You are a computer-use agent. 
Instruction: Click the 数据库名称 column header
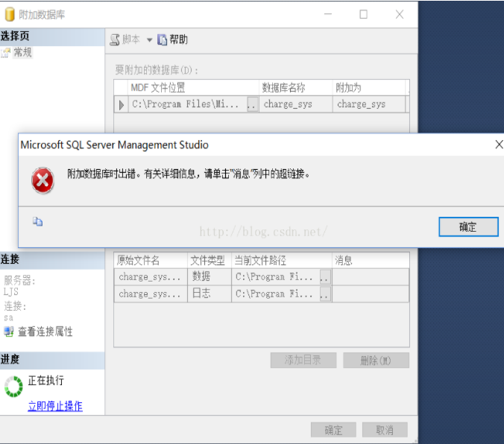click(x=295, y=87)
